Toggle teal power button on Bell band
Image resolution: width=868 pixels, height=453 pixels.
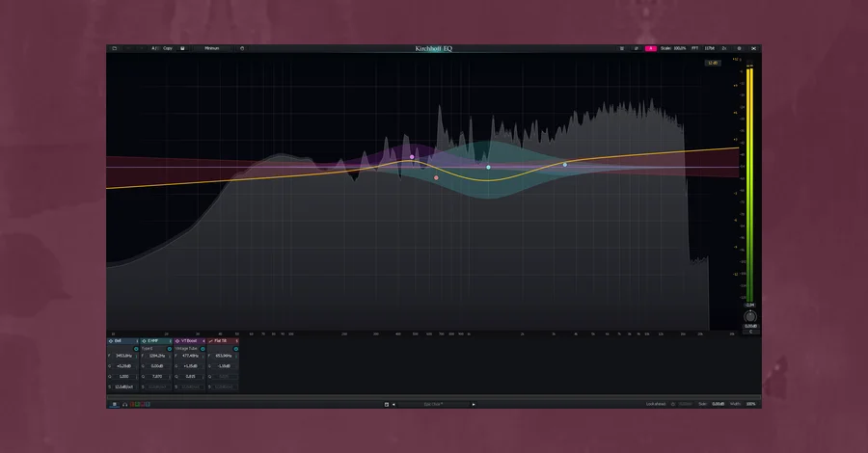click(x=136, y=349)
